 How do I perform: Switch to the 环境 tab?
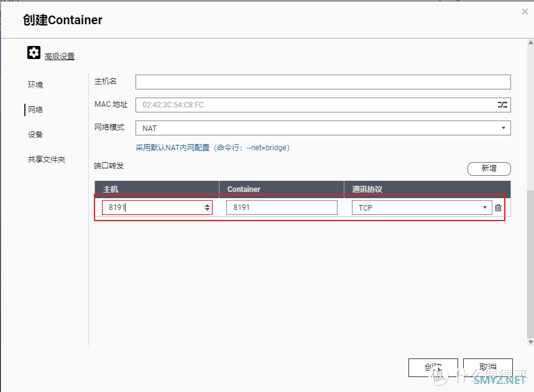click(35, 84)
